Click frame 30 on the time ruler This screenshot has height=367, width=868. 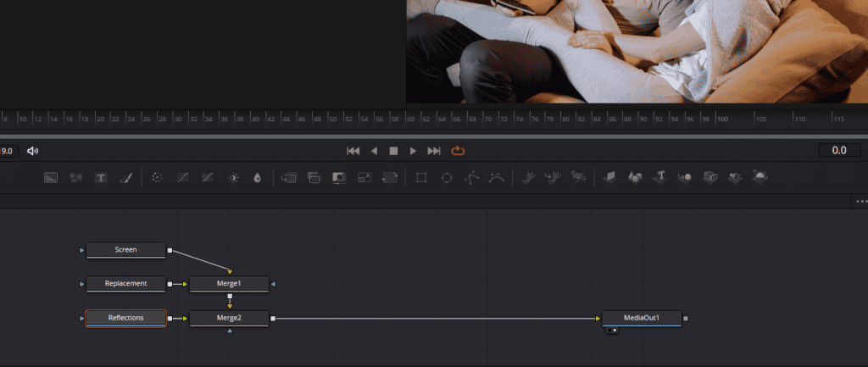(178, 119)
